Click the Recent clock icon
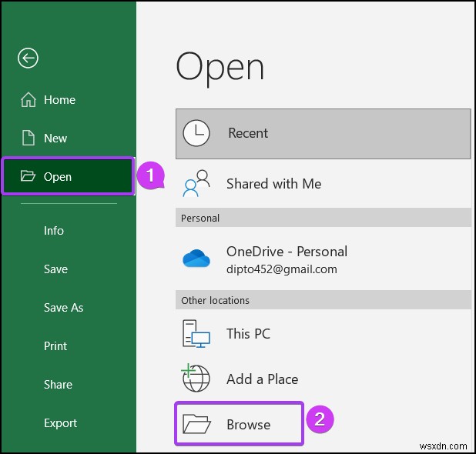Screen dimensions: 476x454 (x=196, y=133)
